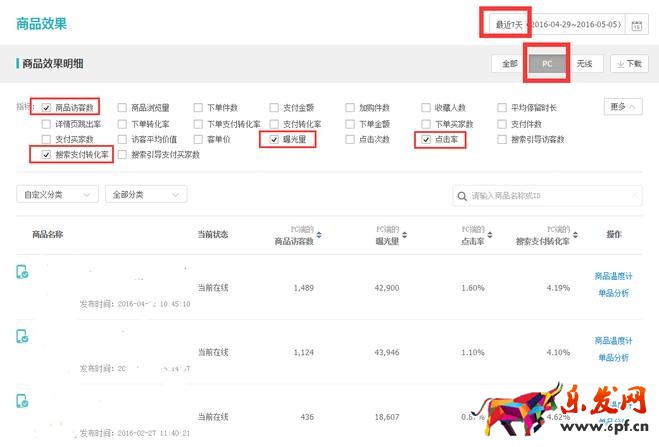Uncheck the 商品访客数 checkbox
This screenshot has height=447, width=659.
click(46, 107)
